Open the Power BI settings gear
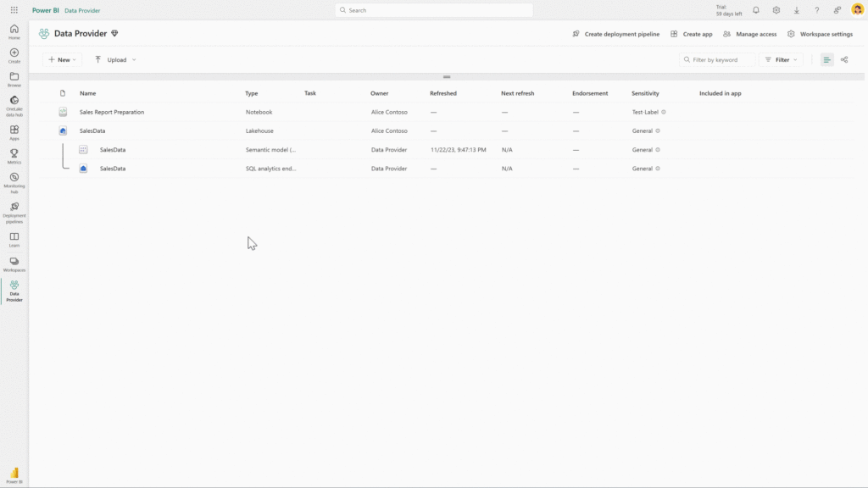This screenshot has height=488, width=868. coord(776,9)
